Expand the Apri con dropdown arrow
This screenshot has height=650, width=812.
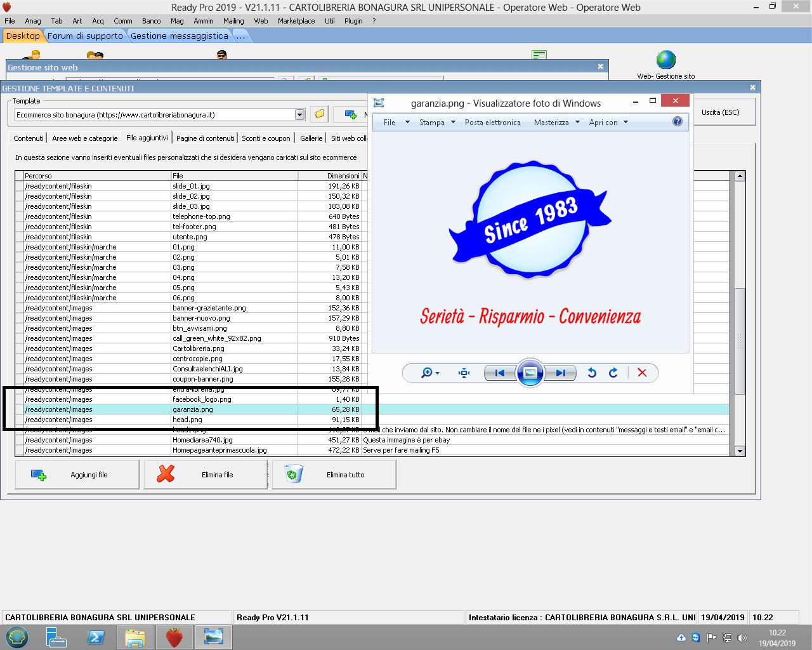(x=625, y=123)
